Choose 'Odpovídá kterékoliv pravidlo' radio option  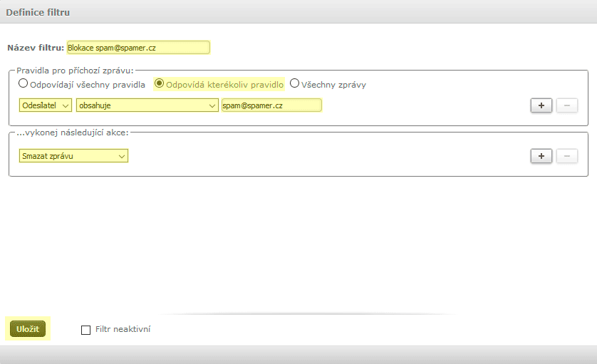point(160,84)
